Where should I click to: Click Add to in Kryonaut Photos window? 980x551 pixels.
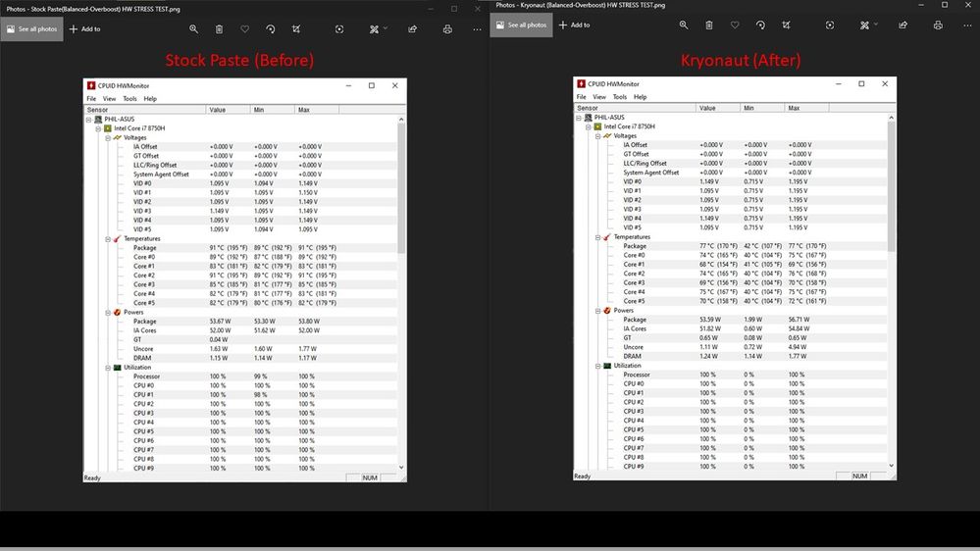click(575, 25)
